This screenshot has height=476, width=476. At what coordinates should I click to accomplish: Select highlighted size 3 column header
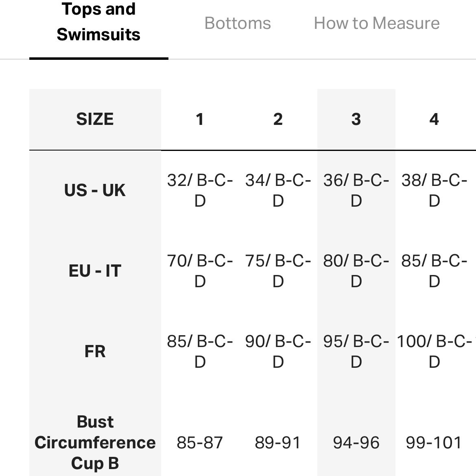coord(356,119)
